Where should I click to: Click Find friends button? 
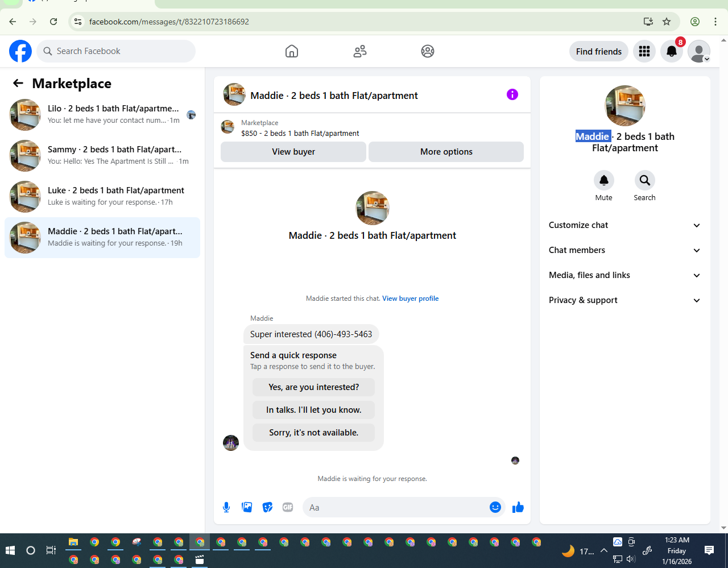pyautogui.click(x=599, y=51)
